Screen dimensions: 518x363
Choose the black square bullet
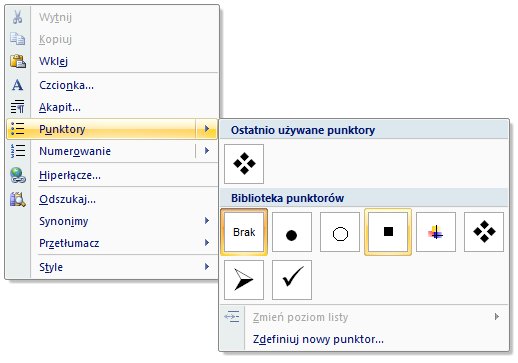(x=388, y=232)
